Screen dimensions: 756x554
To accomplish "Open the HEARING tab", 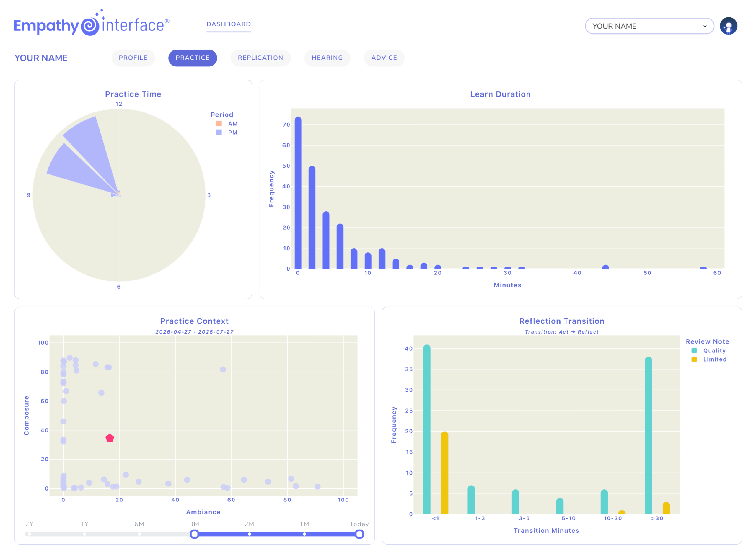I will pos(327,58).
